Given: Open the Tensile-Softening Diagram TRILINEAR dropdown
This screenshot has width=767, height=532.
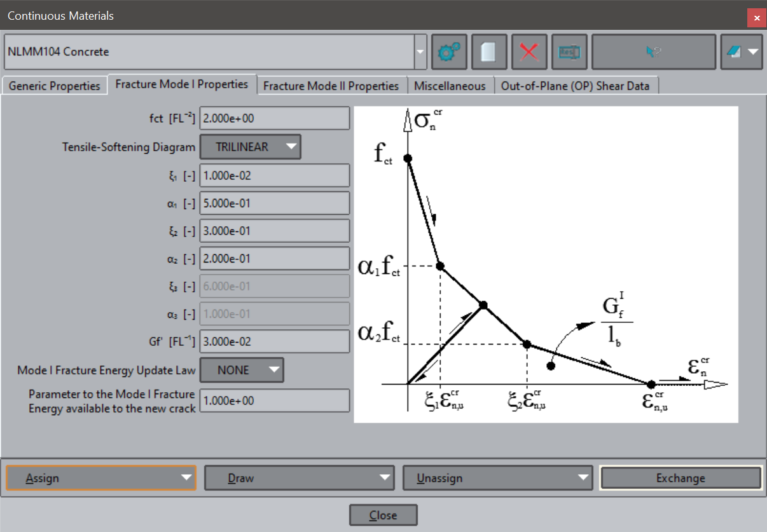Looking at the screenshot, I should [251, 147].
